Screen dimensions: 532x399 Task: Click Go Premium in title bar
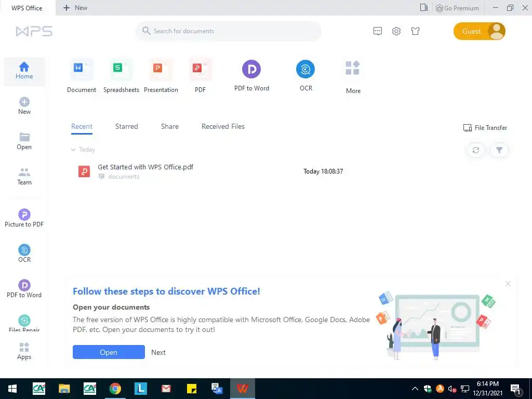pyautogui.click(x=457, y=8)
